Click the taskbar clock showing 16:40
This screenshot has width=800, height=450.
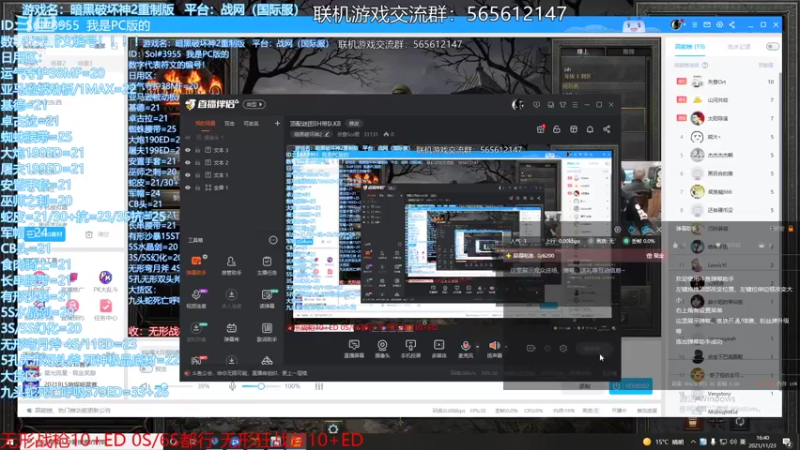[763, 441]
